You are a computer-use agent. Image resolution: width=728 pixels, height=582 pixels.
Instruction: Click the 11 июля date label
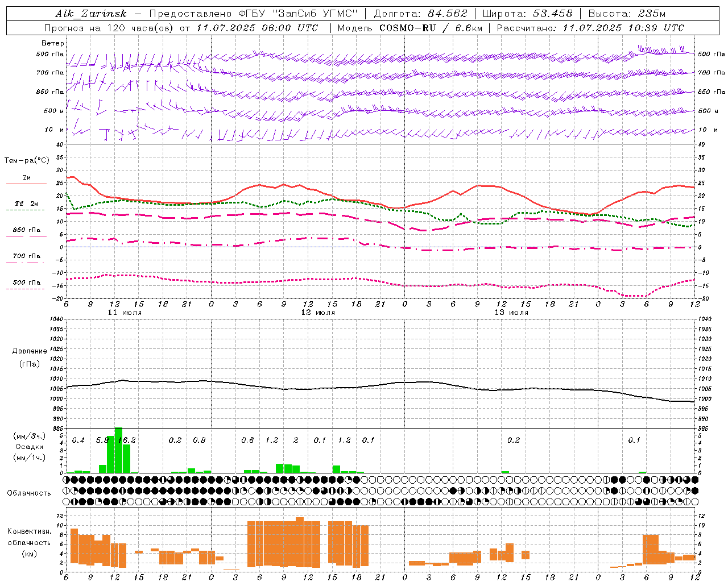tap(125, 313)
